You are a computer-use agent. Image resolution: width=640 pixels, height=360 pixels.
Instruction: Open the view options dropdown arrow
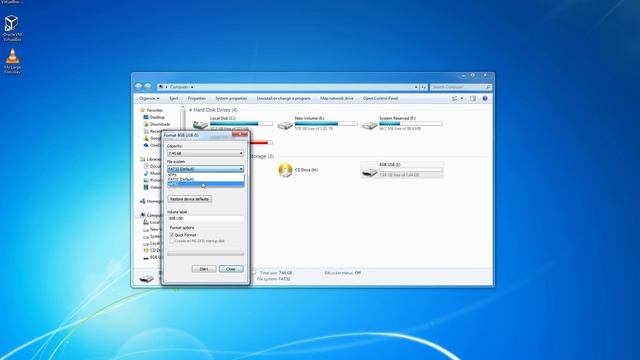point(462,98)
